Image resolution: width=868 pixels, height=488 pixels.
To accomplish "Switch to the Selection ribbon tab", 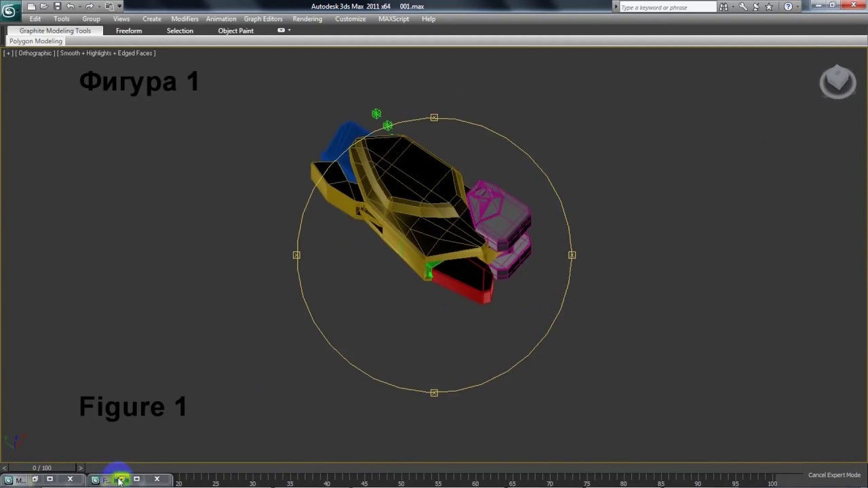I will (180, 30).
